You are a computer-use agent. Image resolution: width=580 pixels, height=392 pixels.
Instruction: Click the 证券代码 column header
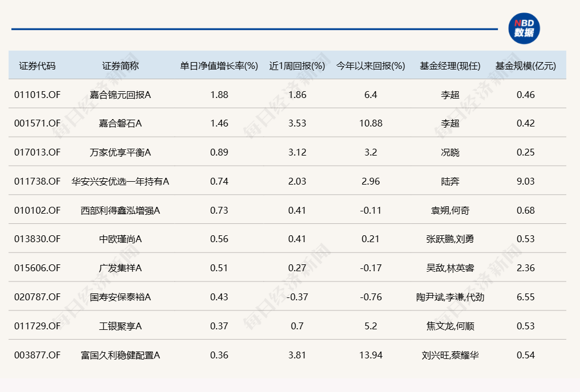coord(38,66)
